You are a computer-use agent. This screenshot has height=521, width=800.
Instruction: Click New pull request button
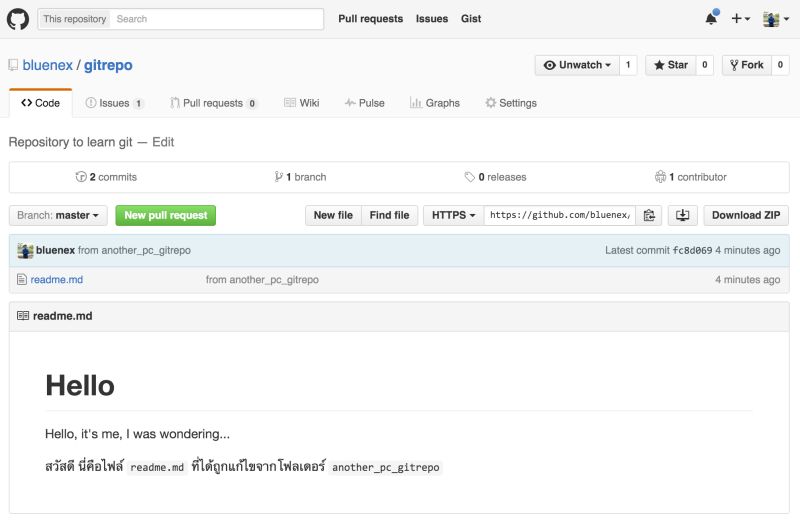[x=166, y=215]
